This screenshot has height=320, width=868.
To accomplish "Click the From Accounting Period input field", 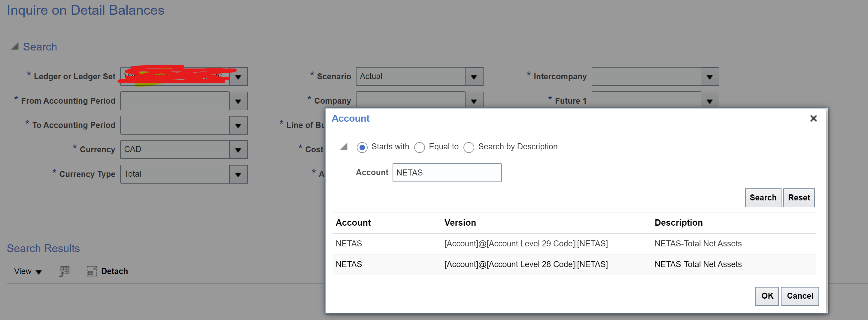I will click(175, 101).
